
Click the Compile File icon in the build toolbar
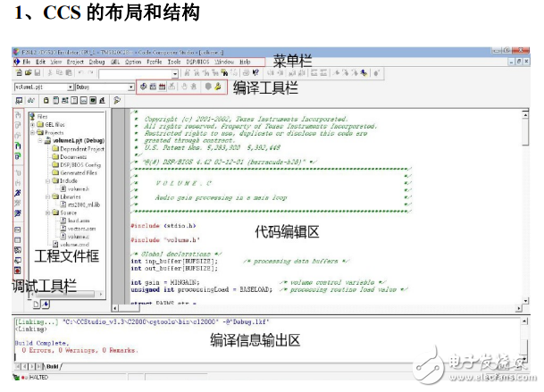(x=145, y=88)
